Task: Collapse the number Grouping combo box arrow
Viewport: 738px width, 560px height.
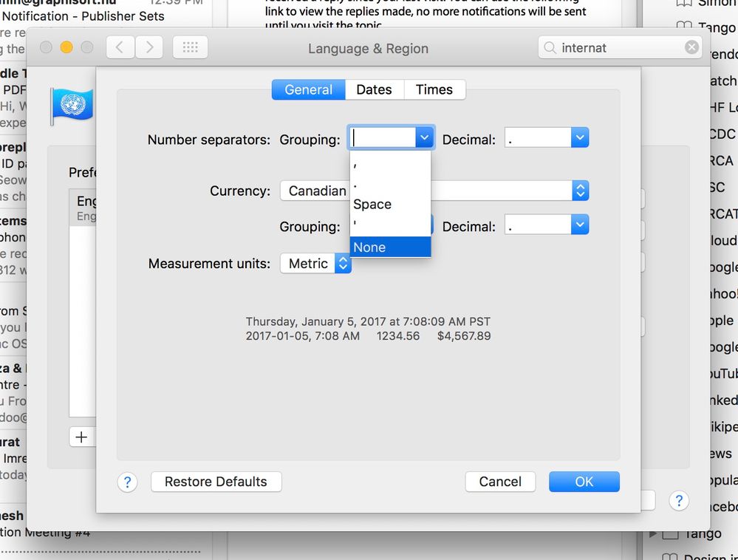Action: [424, 138]
